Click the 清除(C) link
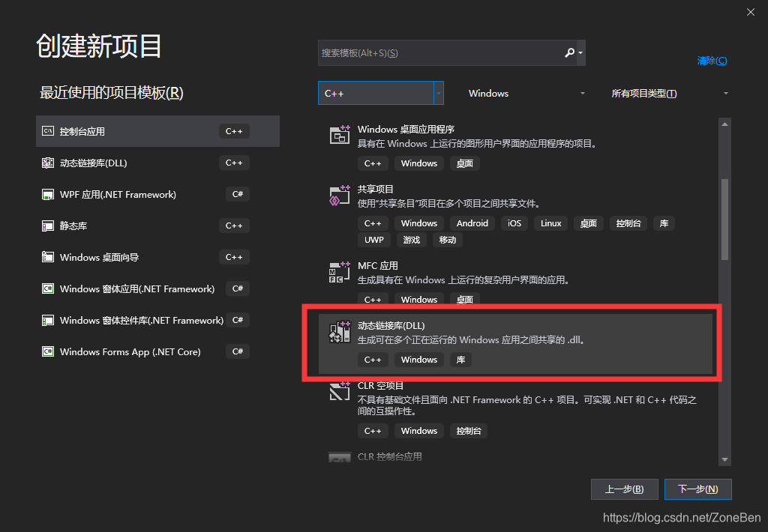 click(x=711, y=60)
